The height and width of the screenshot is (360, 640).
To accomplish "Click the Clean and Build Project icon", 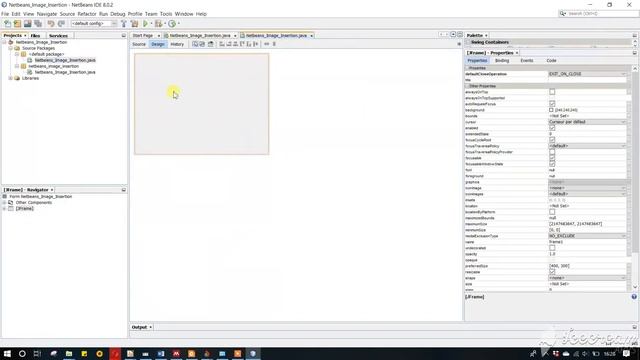I will pos(134,24).
